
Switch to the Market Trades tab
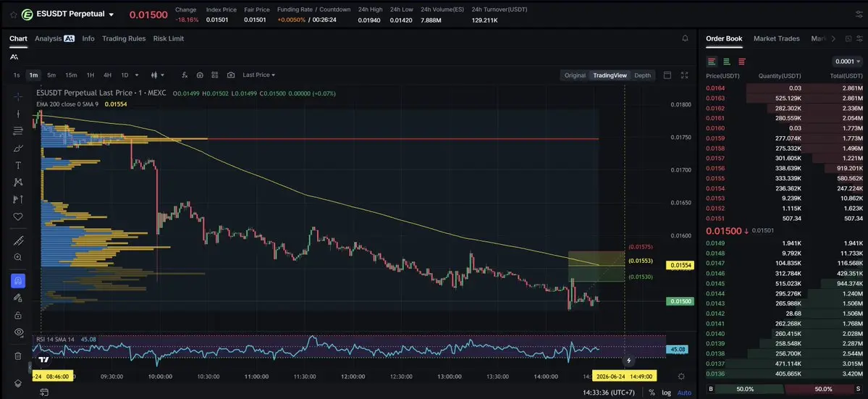(776, 38)
